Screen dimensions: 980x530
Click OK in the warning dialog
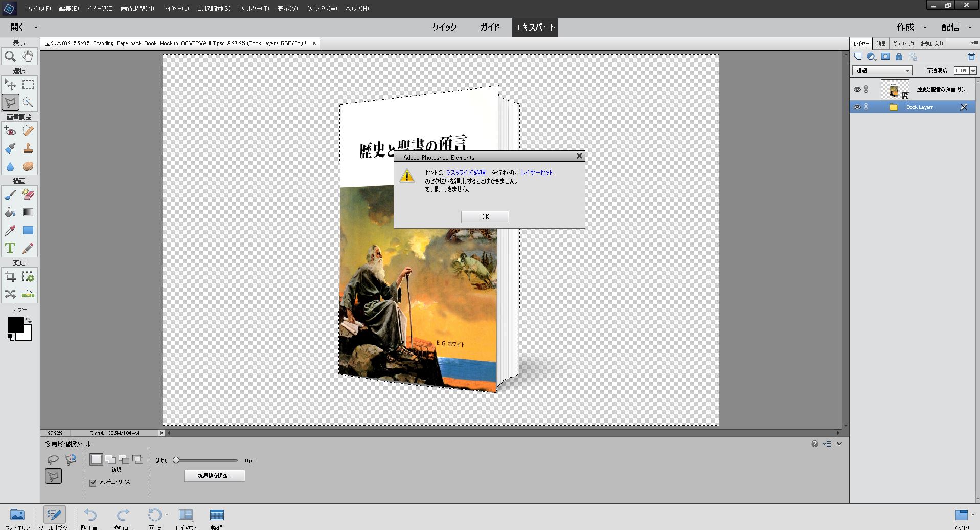(485, 217)
